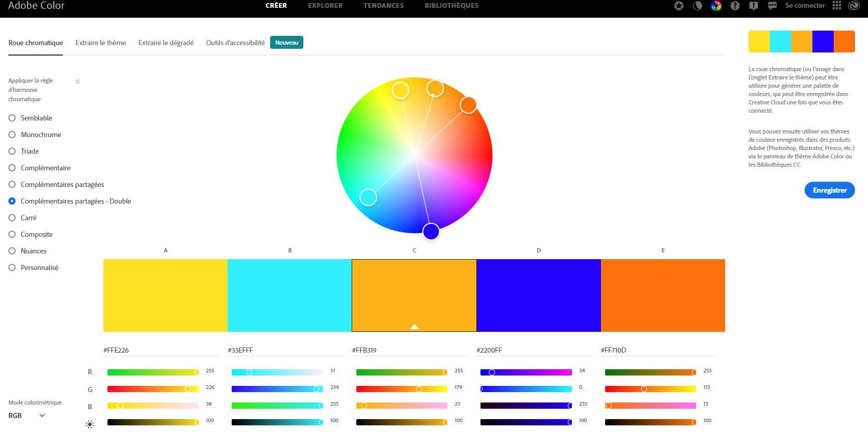
Task: Edit the #FFE226 hex field
Action: click(x=161, y=350)
